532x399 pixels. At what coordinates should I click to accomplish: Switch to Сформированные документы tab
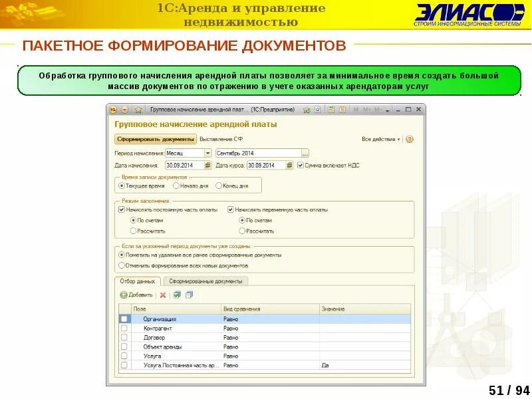(x=205, y=281)
